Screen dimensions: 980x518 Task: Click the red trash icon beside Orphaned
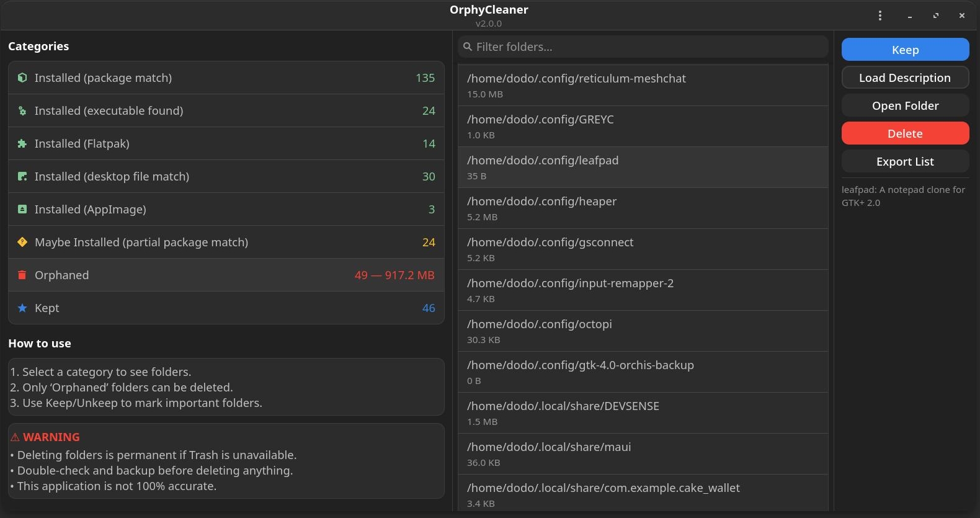(22, 275)
